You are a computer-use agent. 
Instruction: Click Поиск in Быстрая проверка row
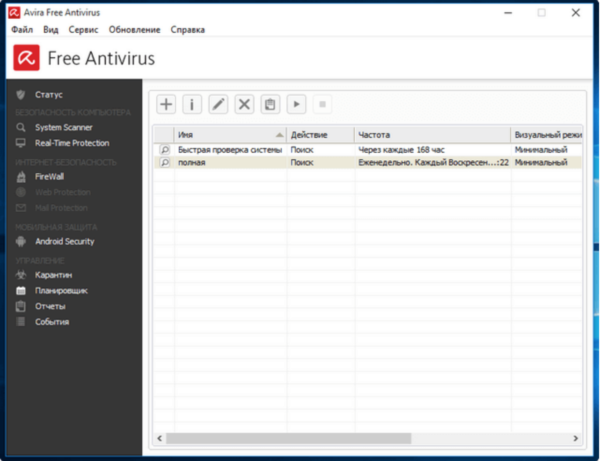click(302, 150)
